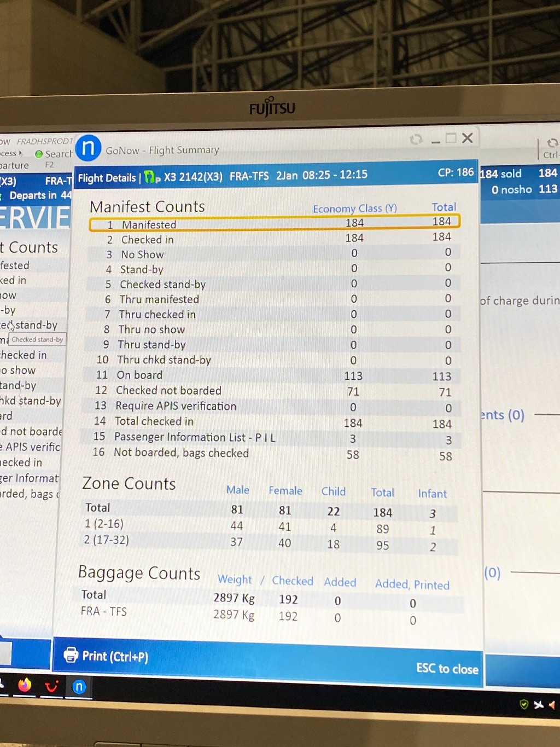Select the highlighted Manifested row
The width and height of the screenshot is (560, 747).
point(275,223)
